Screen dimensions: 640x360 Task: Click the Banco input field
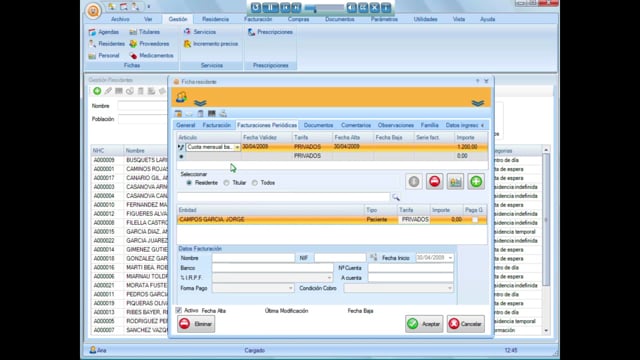[272, 268]
